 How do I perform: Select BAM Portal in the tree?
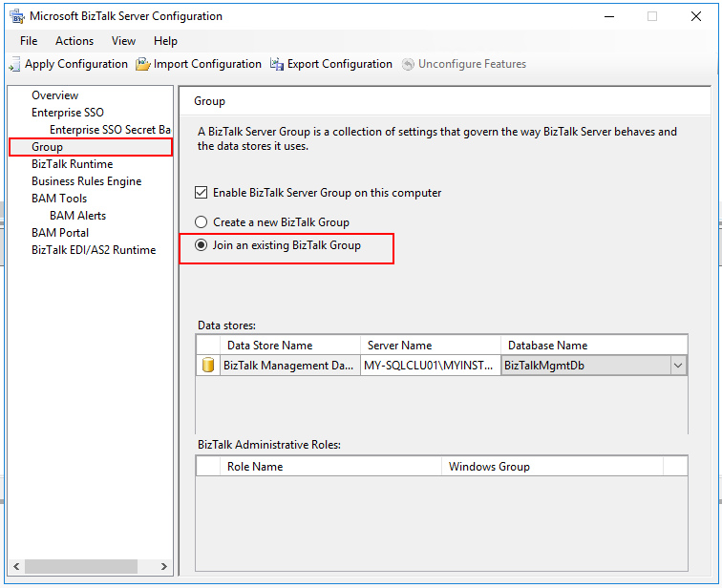click(60, 233)
